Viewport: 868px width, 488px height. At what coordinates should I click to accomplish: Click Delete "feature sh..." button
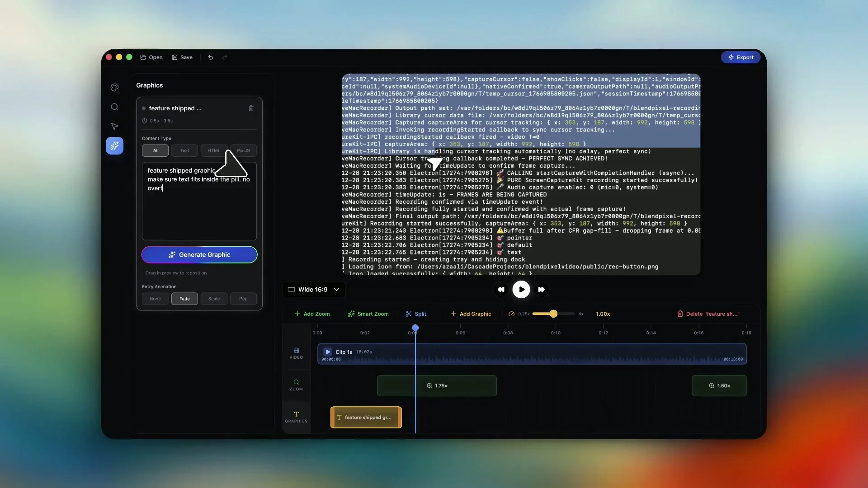tap(708, 314)
